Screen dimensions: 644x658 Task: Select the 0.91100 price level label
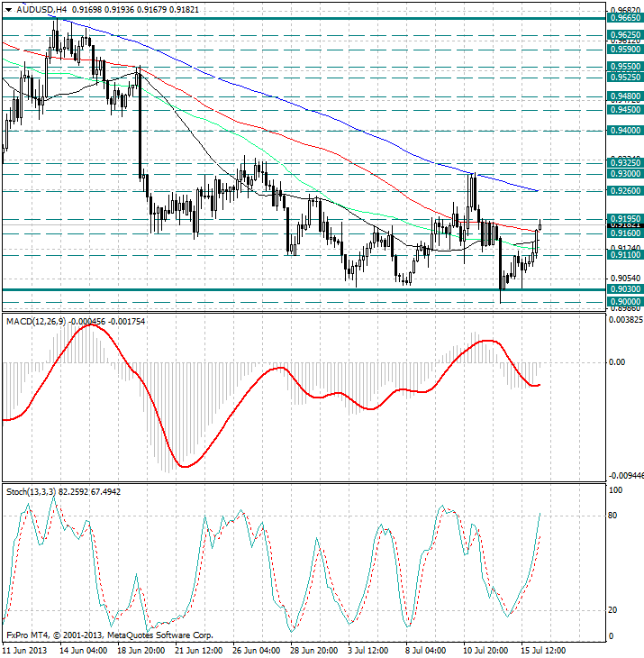[x=624, y=255]
